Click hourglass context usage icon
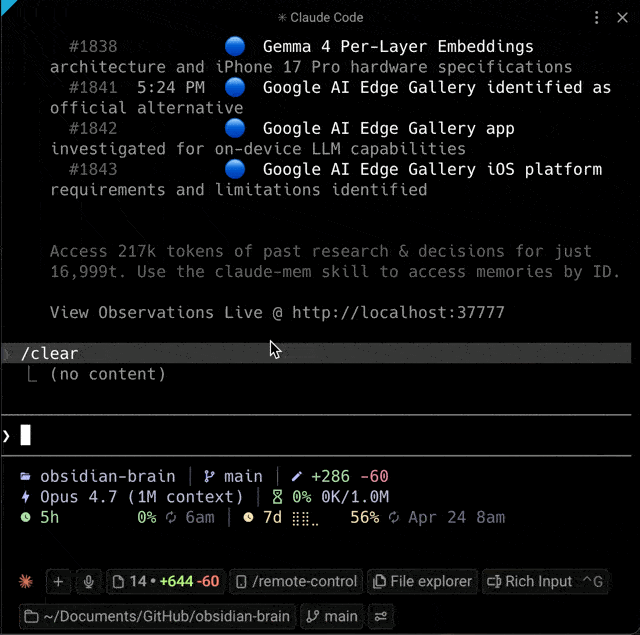640x635 pixels. (277, 497)
